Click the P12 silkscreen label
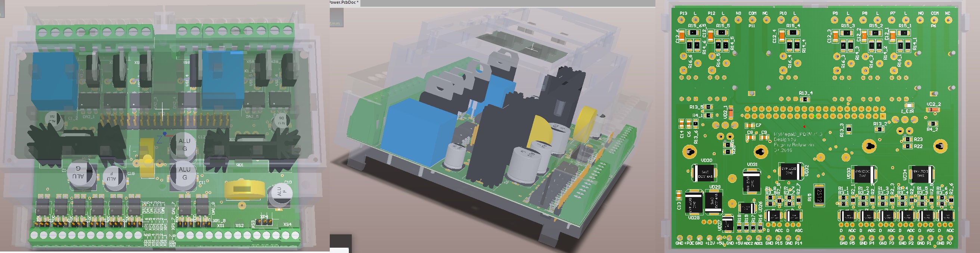This screenshot has width=980, height=253. pos(711,13)
